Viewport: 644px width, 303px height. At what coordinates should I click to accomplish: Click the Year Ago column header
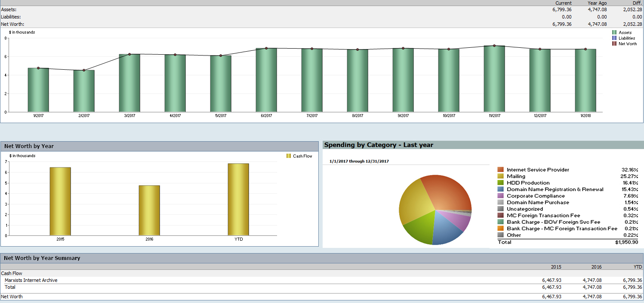(x=597, y=3)
